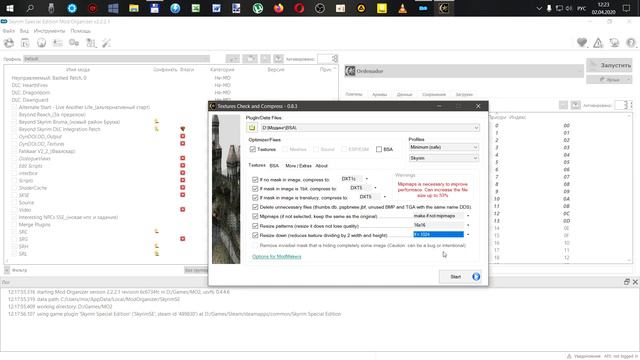Switch to the BSA tab in the compress dialog
The image size is (640, 360).
(274, 166)
